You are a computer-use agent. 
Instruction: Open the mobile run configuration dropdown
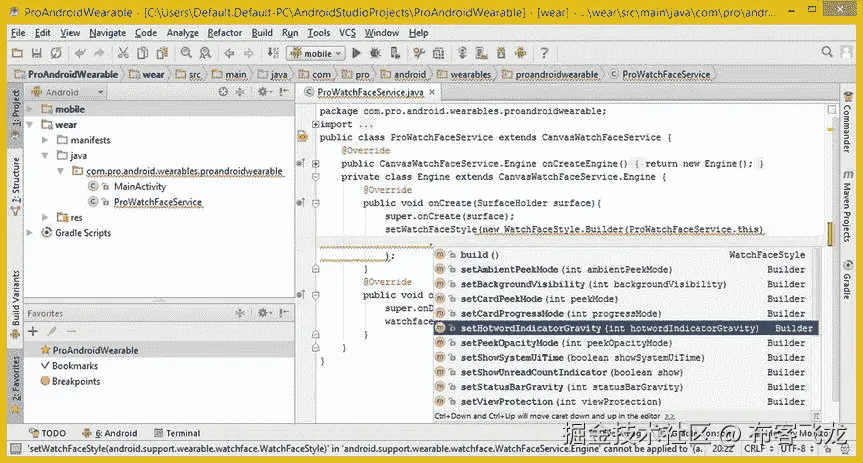pos(315,53)
